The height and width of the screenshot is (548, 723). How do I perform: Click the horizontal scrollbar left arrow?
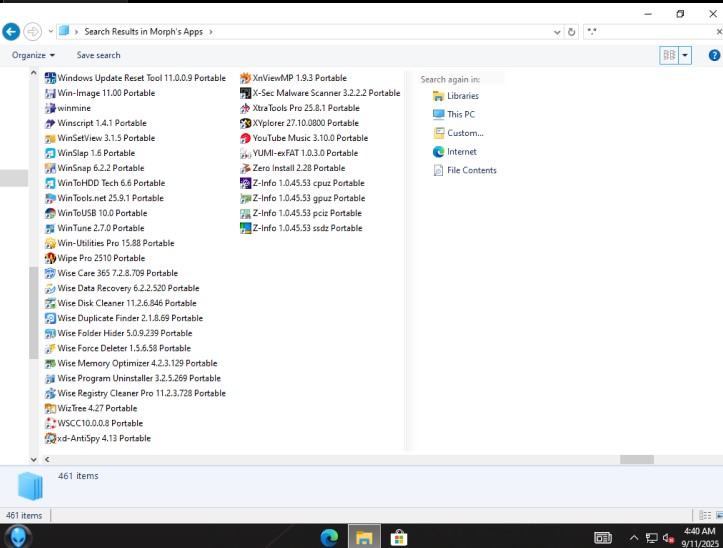[47, 459]
